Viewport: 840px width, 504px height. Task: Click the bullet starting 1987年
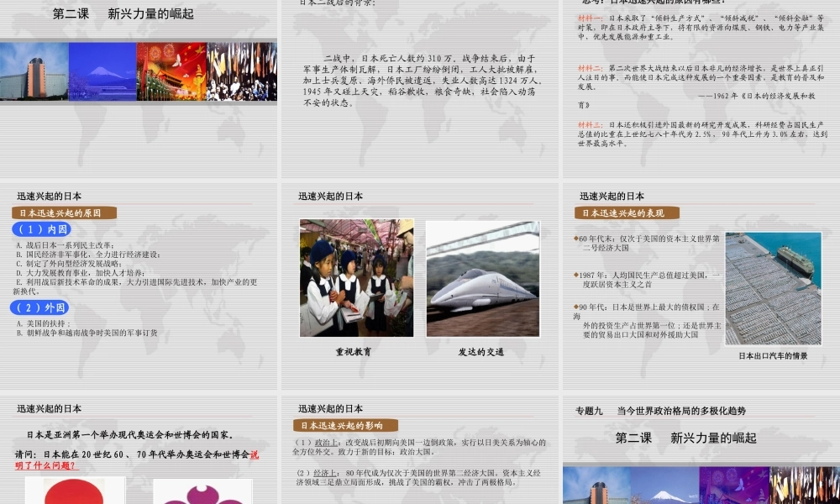pos(647,280)
